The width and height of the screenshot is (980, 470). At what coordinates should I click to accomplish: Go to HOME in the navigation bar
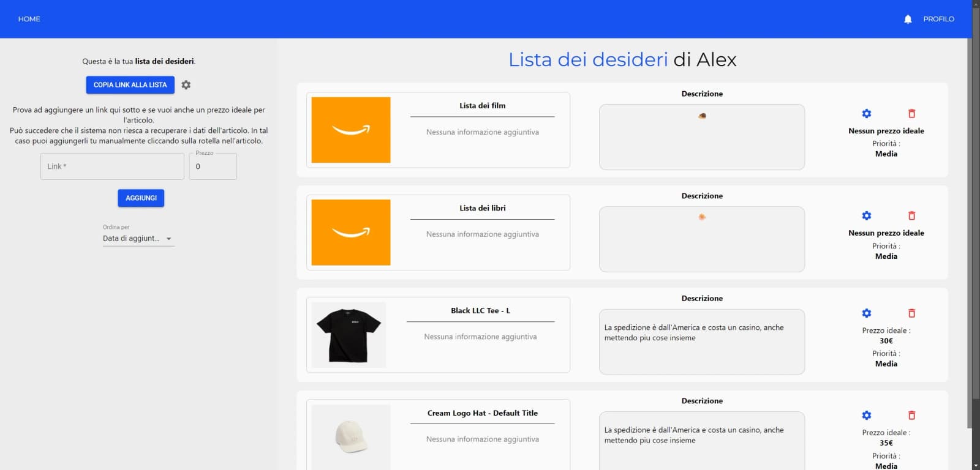tap(29, 19)
